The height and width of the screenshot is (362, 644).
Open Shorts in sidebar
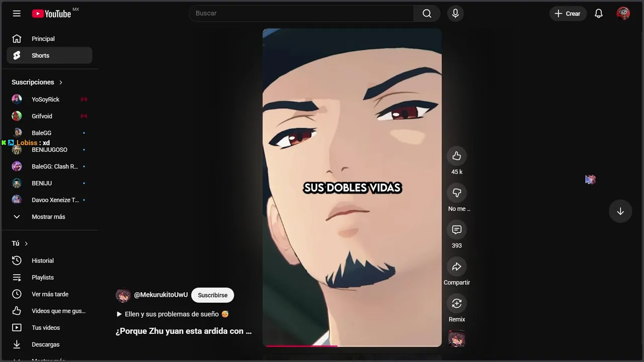tap(49, 55)
